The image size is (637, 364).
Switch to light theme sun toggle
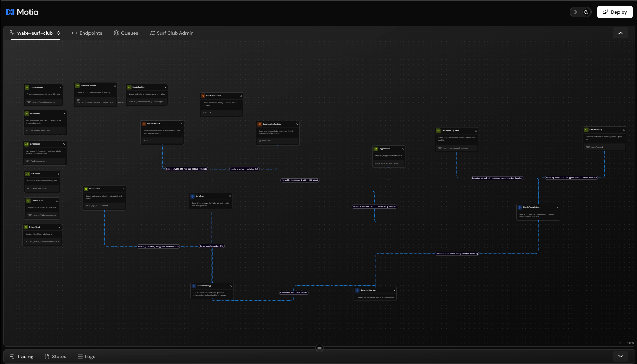click(576, 12)
